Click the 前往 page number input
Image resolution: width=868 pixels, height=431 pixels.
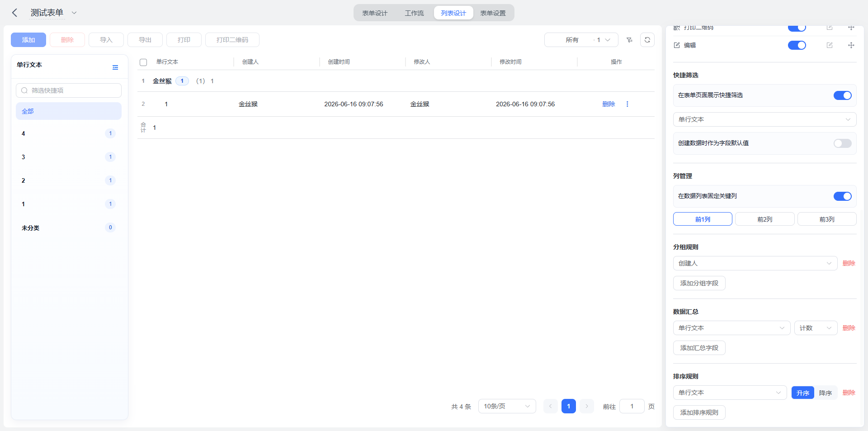click(x=632, y=406)
